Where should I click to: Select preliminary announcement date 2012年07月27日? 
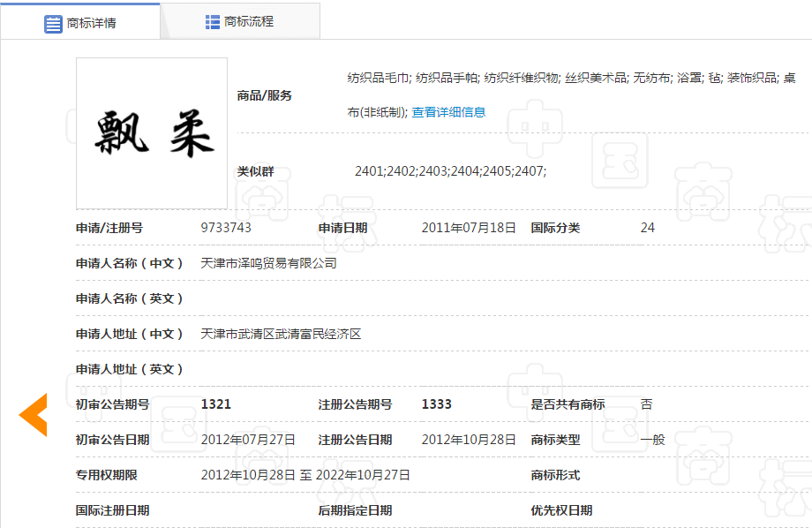[x=248, y=440]
